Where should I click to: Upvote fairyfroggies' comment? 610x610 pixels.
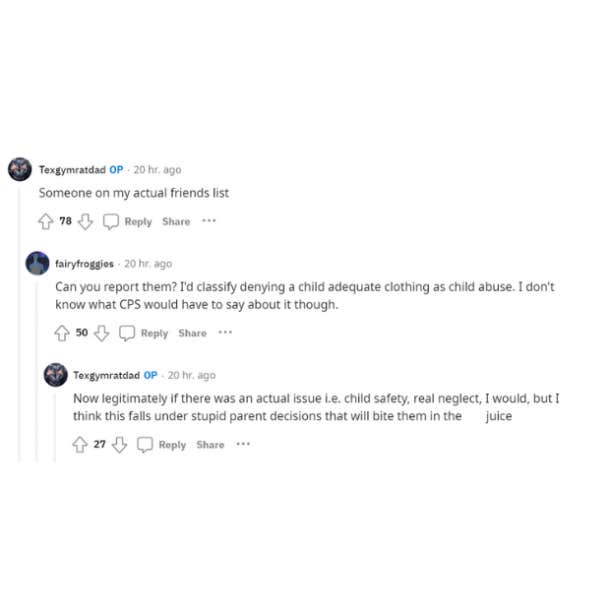click(62, 333)
